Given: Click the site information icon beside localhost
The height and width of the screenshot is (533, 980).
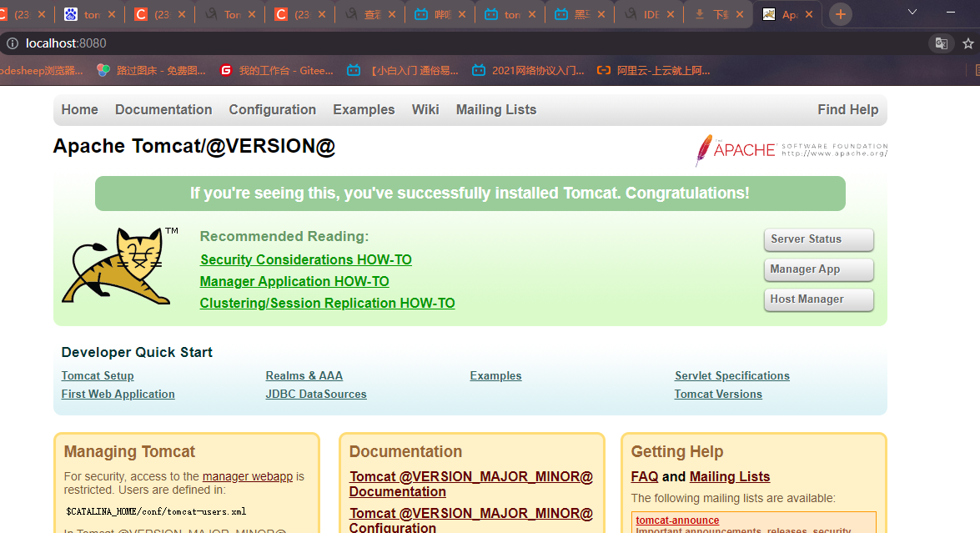Looking at the screenshot, I should click(x=13, y=43).
